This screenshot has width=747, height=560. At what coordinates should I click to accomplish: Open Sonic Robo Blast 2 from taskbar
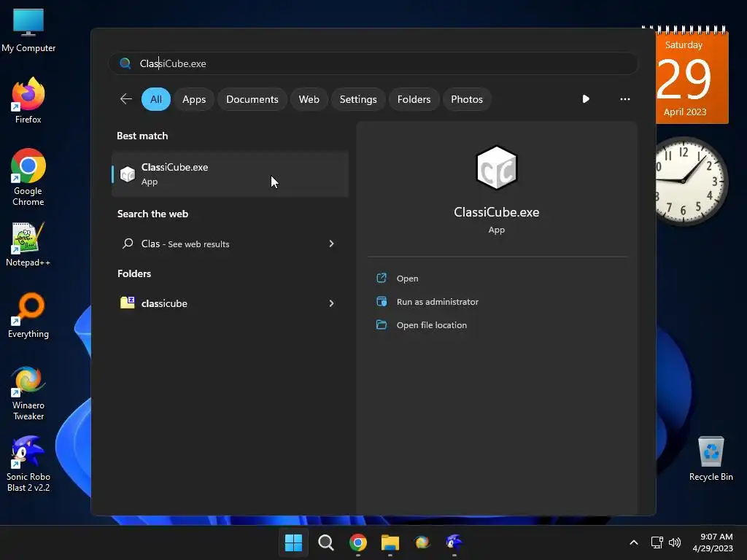[454, 542]
